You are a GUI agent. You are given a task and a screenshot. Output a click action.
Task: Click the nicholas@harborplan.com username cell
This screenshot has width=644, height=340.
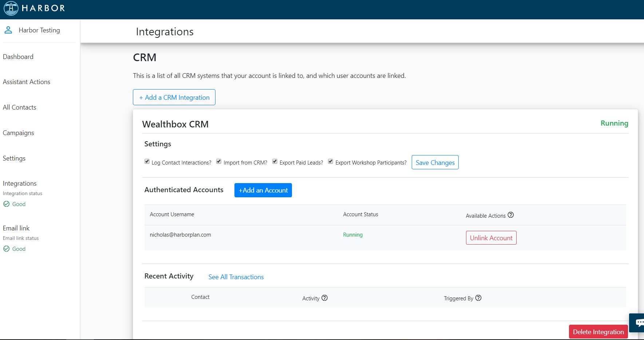[181, 235]
